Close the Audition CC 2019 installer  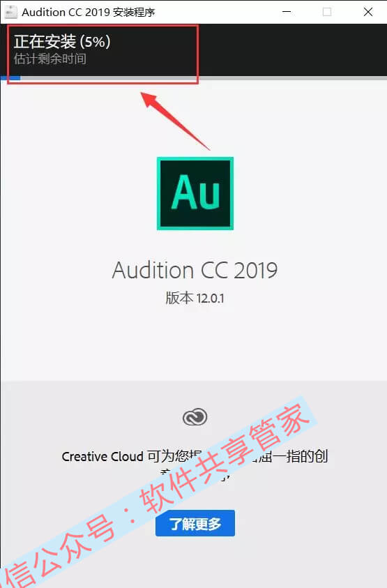pyautogui.click(x=368, y=12)
